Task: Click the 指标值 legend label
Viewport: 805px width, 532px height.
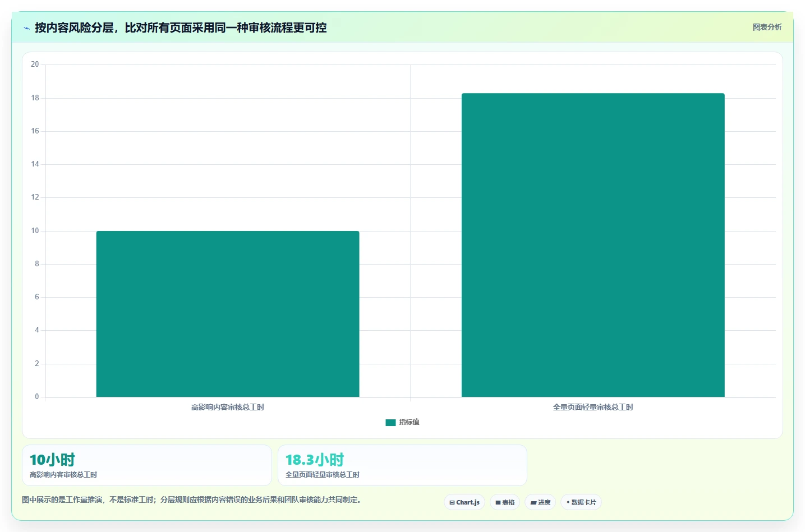Action: click(x=409, y=422)
